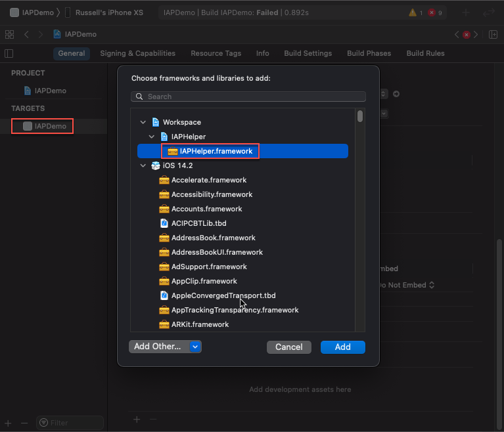The height and width of the screenshot is (432, 504).
Task: Select AdSupport.framework
Action: point(242,267)
